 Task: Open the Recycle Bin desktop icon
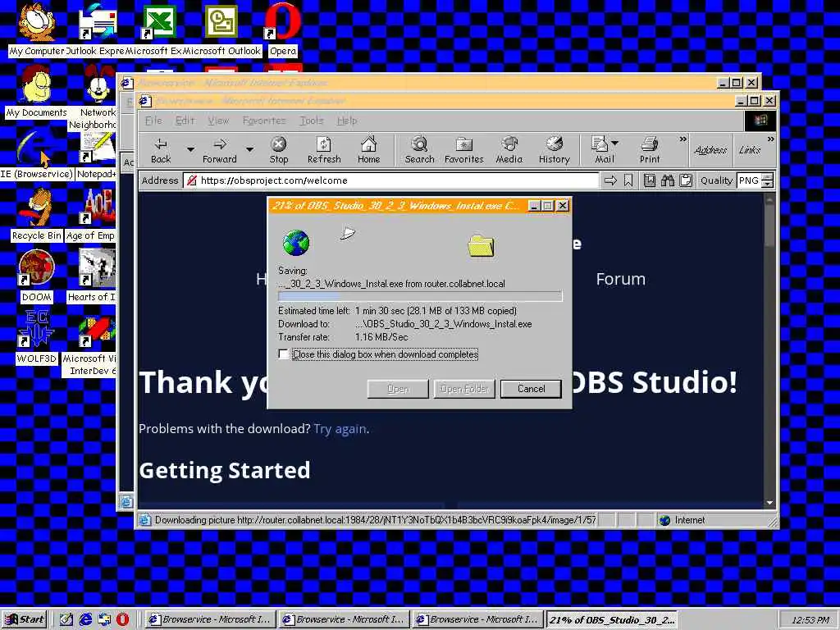pos(36,214)
